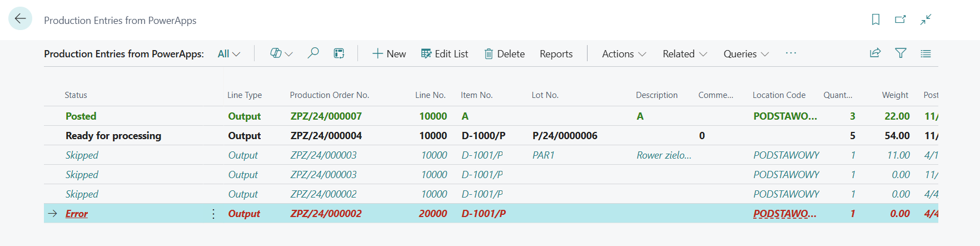Open the Error status link

tap(77, 214)
